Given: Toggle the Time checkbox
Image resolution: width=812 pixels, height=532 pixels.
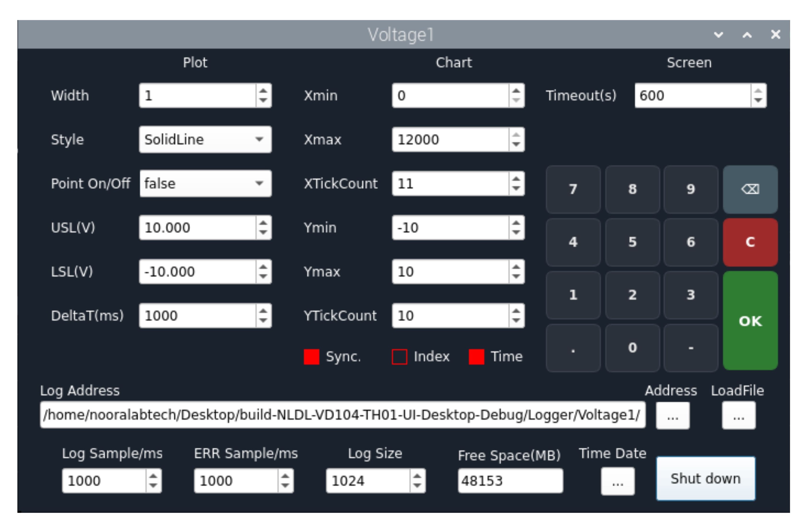Looking at the screenshot, I should (477, 357).
